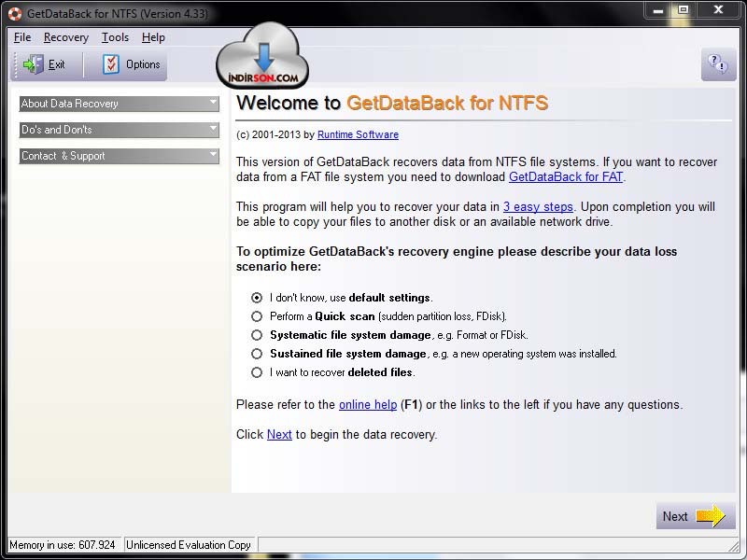Expand the About Data Recovery panel arrow
Image resolution: width=747 pixels, height=560 pixels.
213,103
